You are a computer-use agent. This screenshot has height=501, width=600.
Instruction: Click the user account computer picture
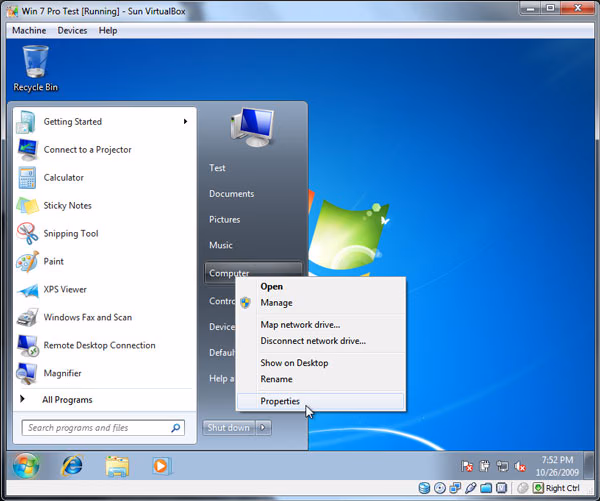tap(253, 128)
